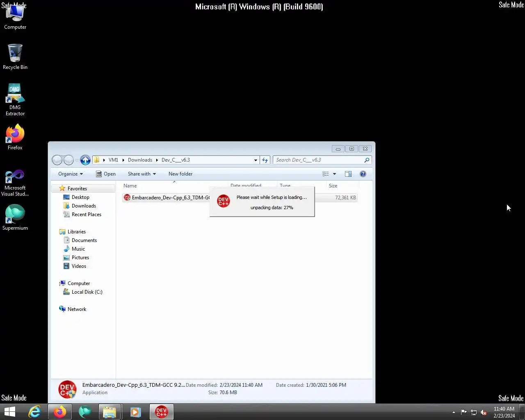Image resolution: width=525 pixels, height=420 pixels.
Task: Select Computer in the navigation pane
Action: 78,283
